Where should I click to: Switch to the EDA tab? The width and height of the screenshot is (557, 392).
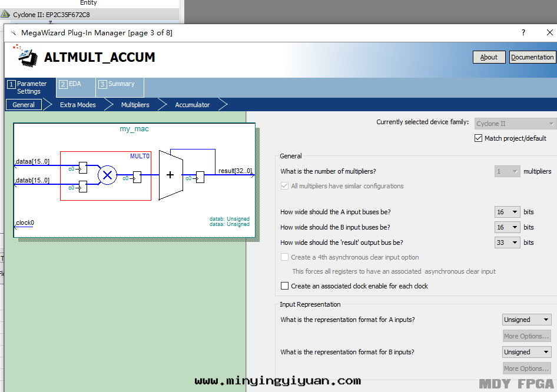[75, 84]
